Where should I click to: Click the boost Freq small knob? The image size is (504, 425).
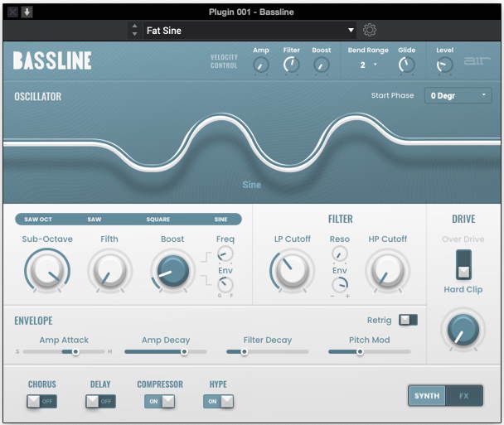[x=225, y=254]
